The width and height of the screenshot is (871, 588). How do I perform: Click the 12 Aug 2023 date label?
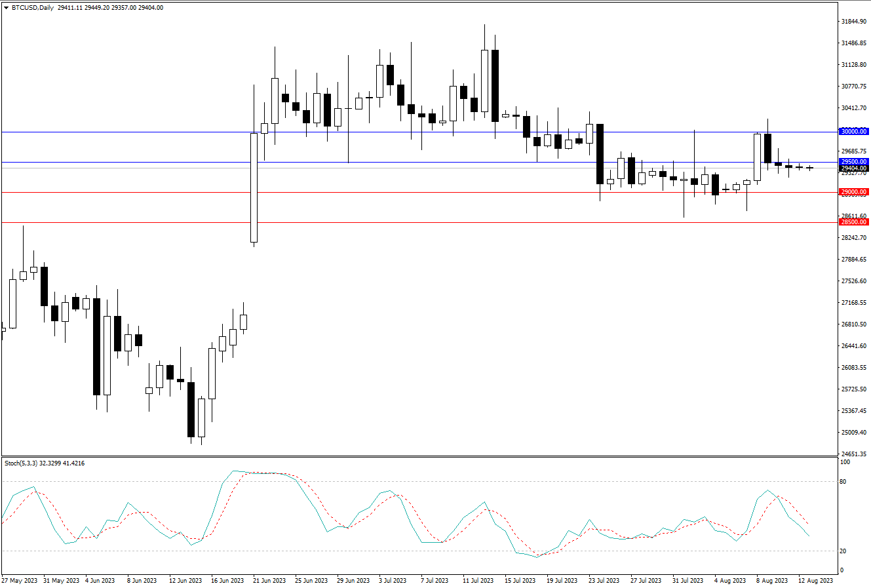[x=815, y=581]
